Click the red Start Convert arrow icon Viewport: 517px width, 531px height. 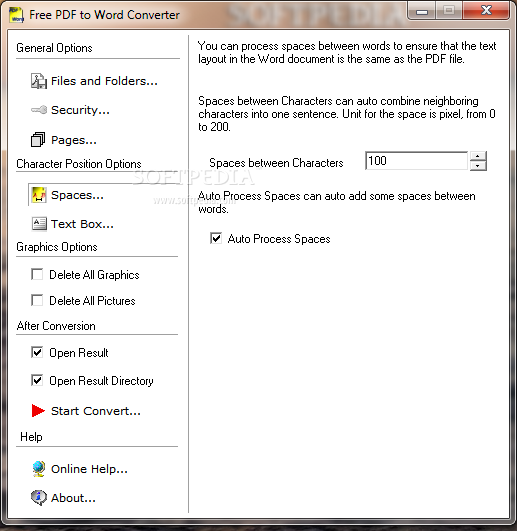pyautogui.click(x=38, y=410)
